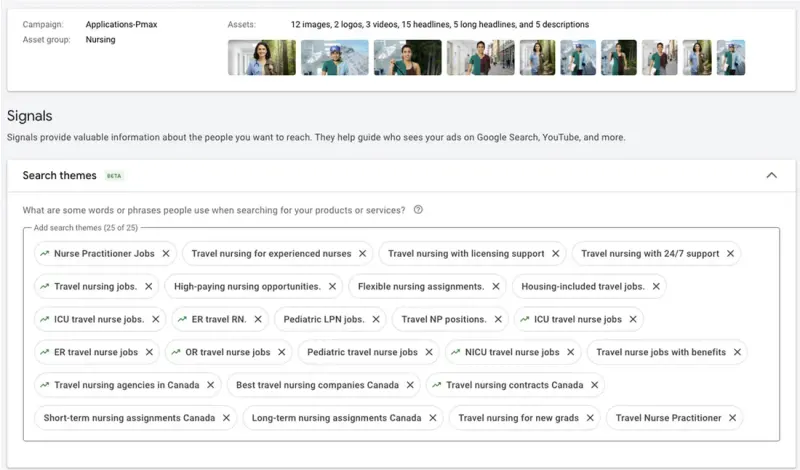Delete High-paying nursing opportunities. chip

pyautogui.click(x=332, y=286)
